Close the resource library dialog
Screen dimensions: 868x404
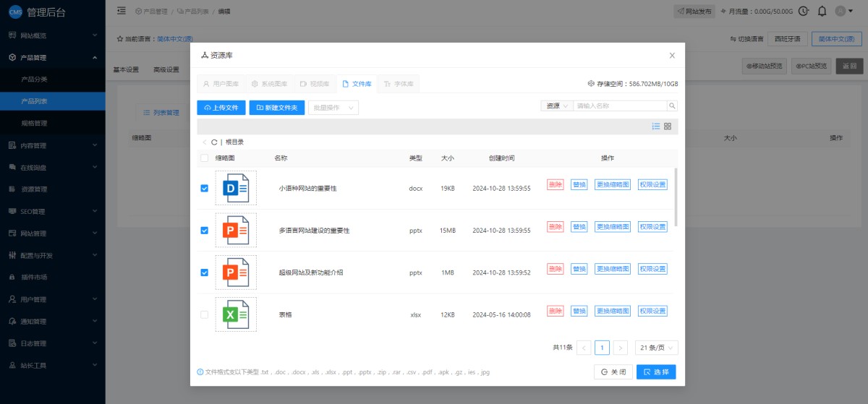(672, 55)
